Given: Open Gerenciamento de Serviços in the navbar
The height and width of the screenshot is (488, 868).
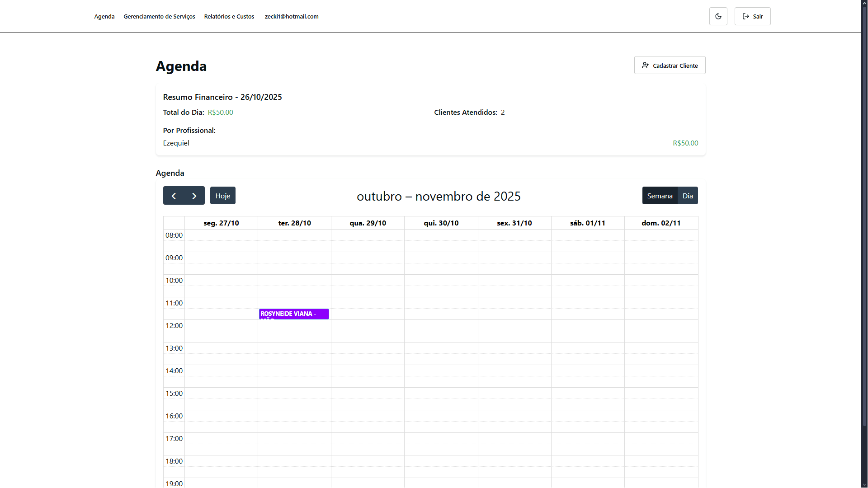Looking at the screenshot, I should [x=159, y=17].
